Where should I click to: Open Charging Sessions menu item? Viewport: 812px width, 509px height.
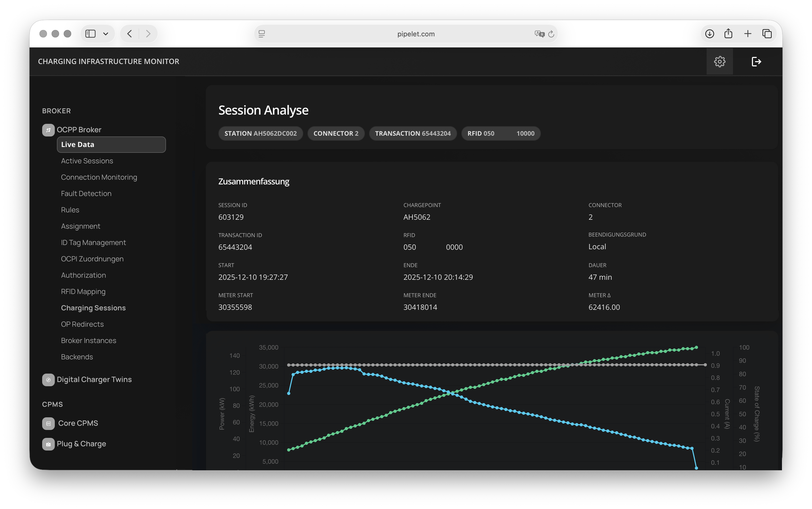pyautogui.click(x=93, y=308)
